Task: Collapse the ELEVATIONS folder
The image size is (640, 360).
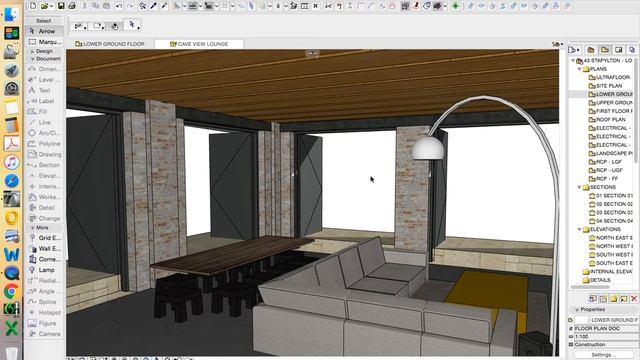Action: click(579, 229)
